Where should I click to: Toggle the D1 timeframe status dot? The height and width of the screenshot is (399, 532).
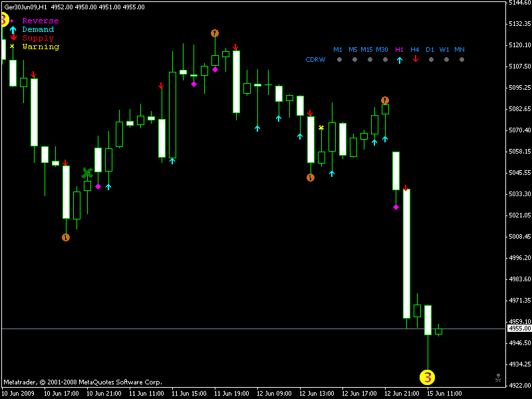point(430,59)
